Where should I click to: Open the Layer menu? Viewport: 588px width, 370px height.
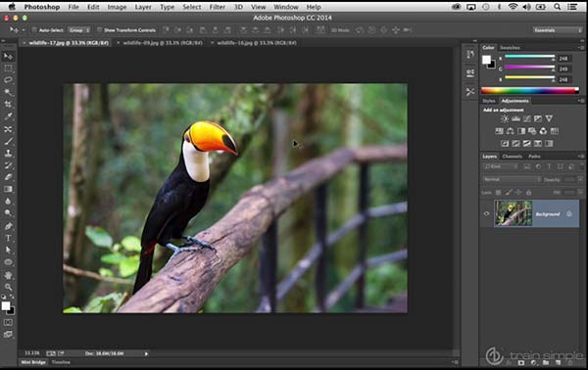pos(143,7)
